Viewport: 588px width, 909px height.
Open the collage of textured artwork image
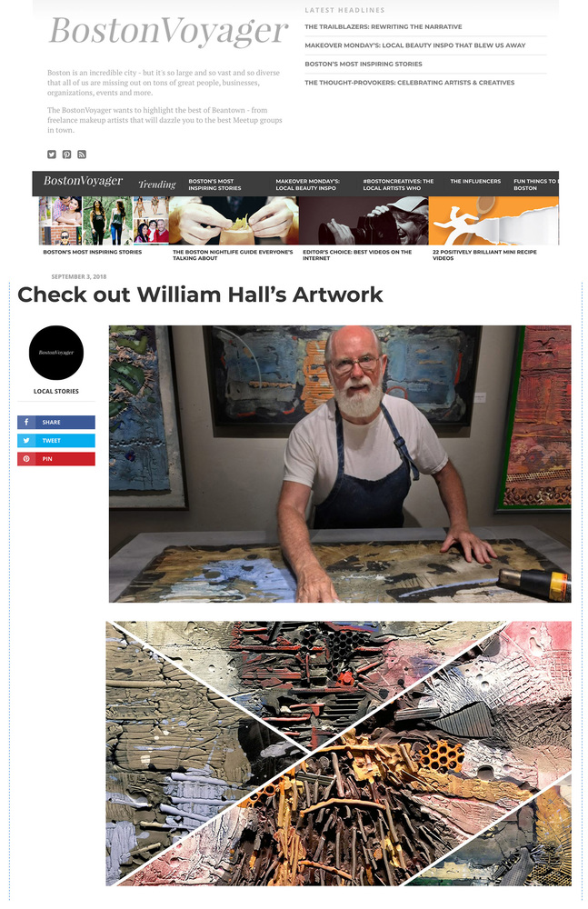click(339, 754)
